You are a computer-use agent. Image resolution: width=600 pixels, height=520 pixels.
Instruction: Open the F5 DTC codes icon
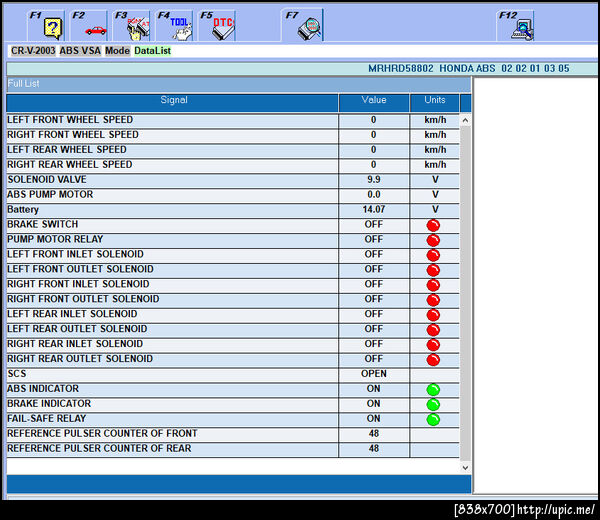point(217,26)
